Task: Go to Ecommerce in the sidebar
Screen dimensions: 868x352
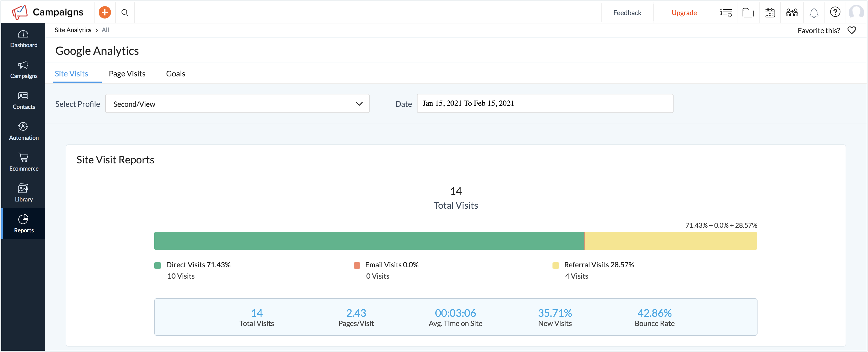Action: coord(23,162)
